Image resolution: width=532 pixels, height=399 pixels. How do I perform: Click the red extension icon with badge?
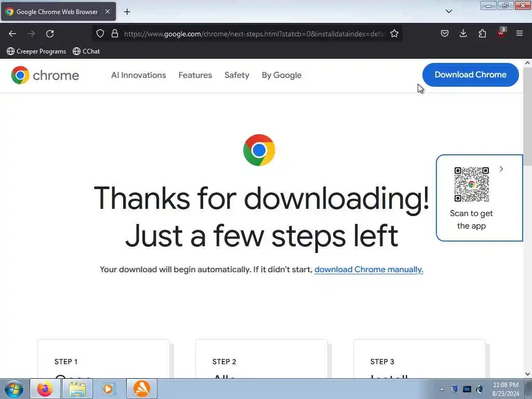click(501, 33)
